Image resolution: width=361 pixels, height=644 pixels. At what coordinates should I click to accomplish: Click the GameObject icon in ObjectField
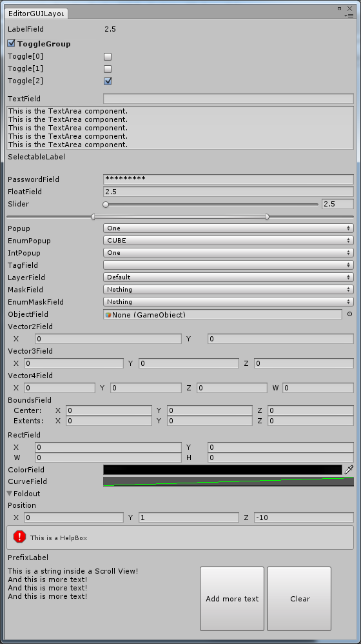tap(108, 315)
